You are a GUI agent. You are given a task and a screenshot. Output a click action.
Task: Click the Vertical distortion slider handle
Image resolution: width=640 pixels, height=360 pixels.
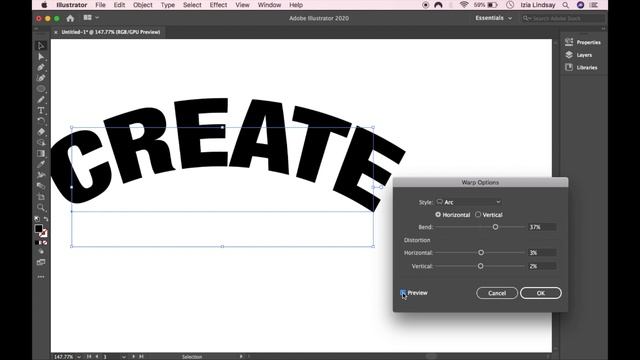[x=480, y=266]
